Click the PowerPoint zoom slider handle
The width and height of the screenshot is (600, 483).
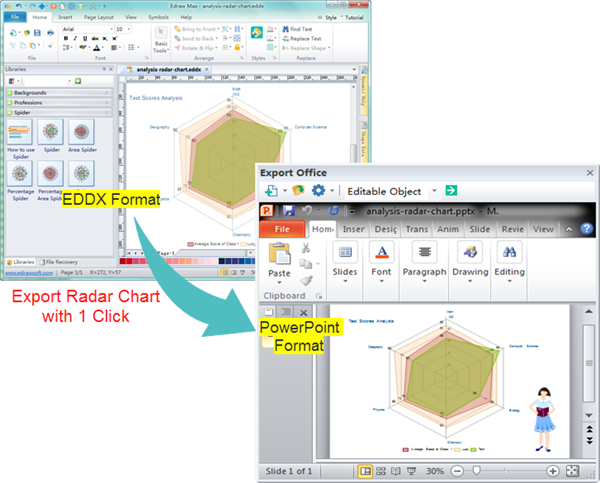[x=476, y=470]
